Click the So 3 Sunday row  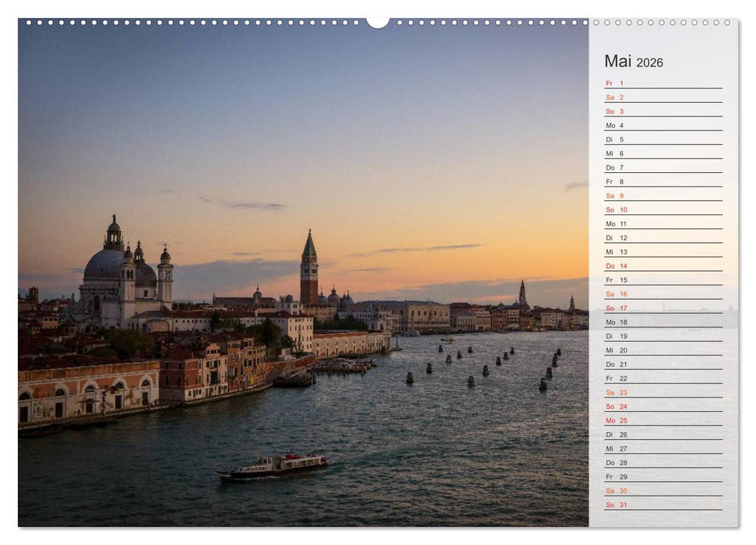tap(615, 111)
